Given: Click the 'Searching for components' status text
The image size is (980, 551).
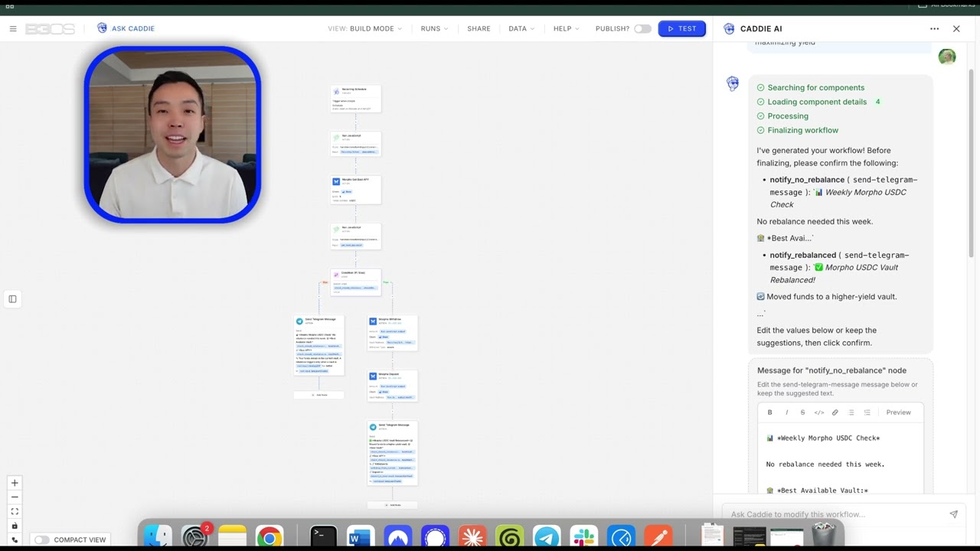Looking at the screenshot, I should pyautogui.click(x=816, y=87).
